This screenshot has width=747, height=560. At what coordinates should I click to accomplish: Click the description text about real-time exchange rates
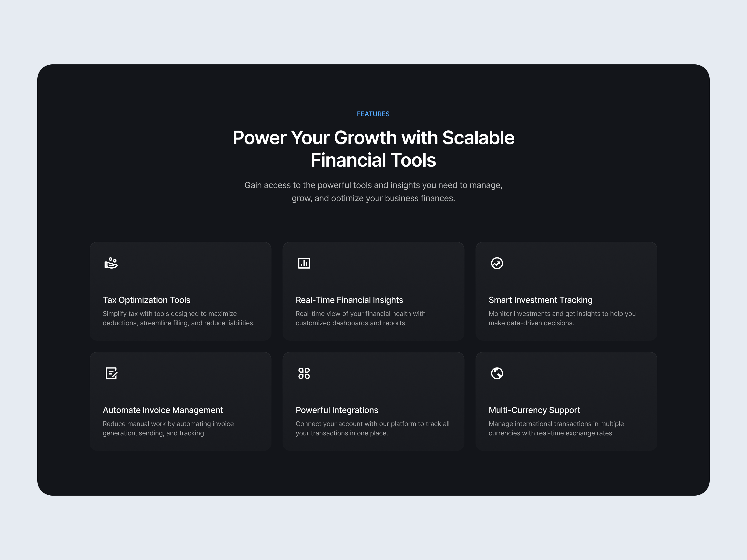[556, 428]
